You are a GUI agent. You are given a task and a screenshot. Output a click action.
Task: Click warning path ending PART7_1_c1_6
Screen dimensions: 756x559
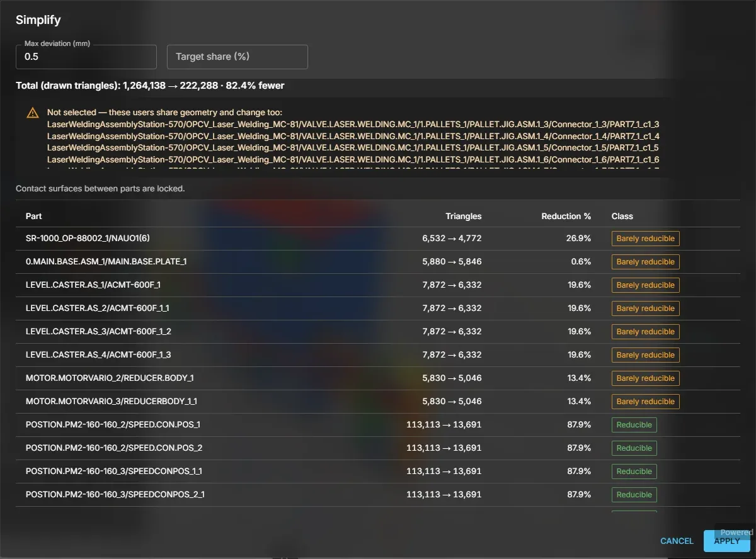click(x=353, y=159)
